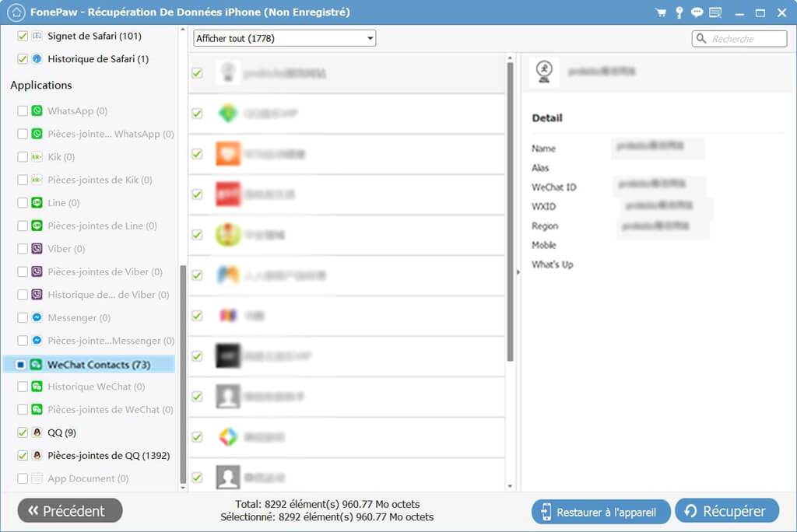Click the Pièces-jointes de Viber icon

click(x=37, y=271)
